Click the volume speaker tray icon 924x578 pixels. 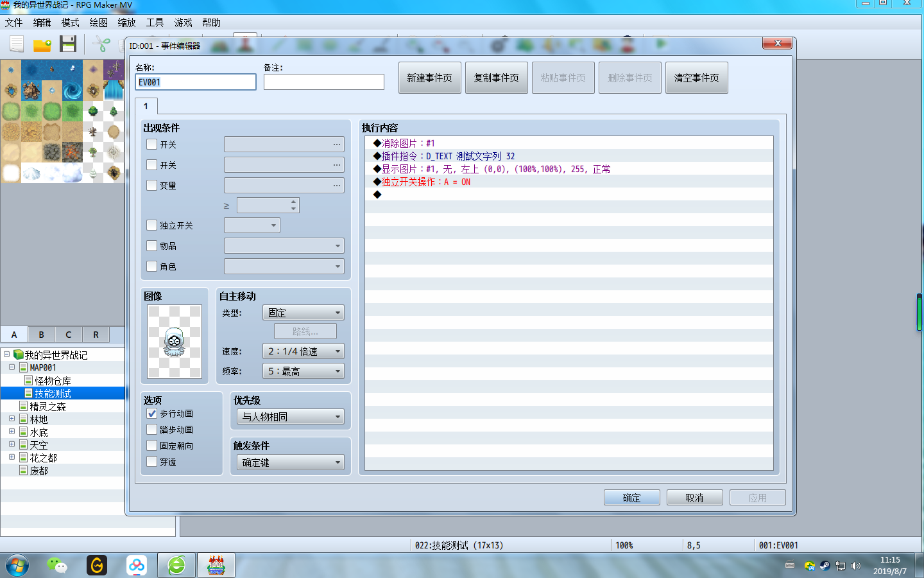tap(856, 566)
